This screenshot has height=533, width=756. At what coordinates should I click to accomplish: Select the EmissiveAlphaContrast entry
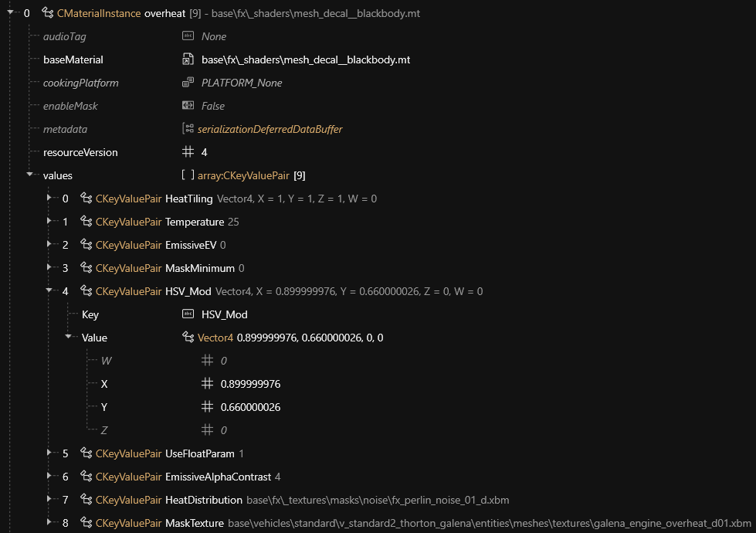[218, 477]
